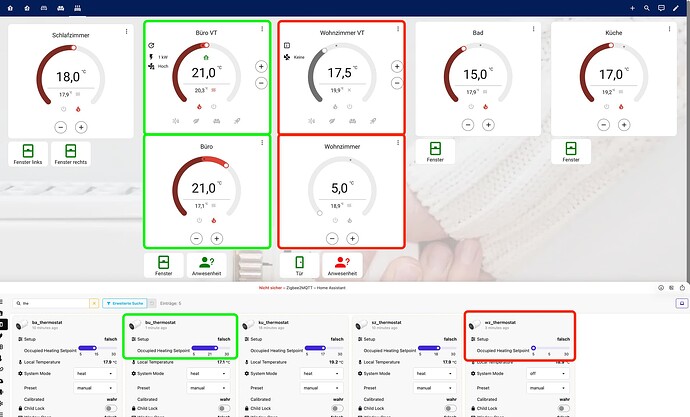Image resolution: width=690 pixels, height=417 pixels.
Task: Increase Schlafzimmer temperature with plus button
Action: pyautogui.click(x=81, y=127)
